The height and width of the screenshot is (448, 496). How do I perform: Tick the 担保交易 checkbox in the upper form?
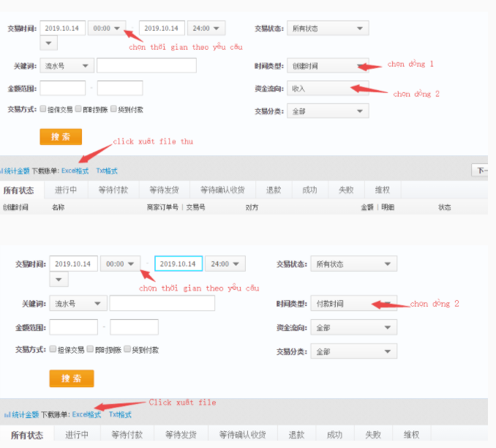pos(43,109)
